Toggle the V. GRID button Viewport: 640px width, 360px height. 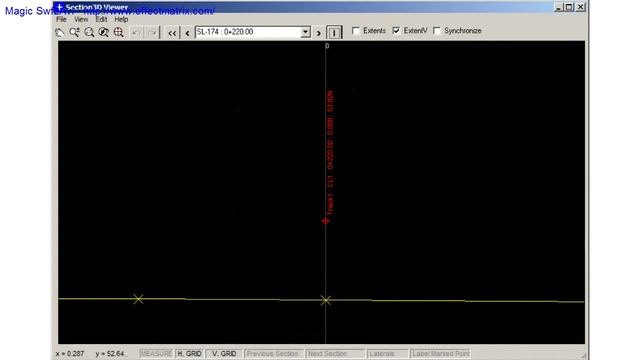224,353
